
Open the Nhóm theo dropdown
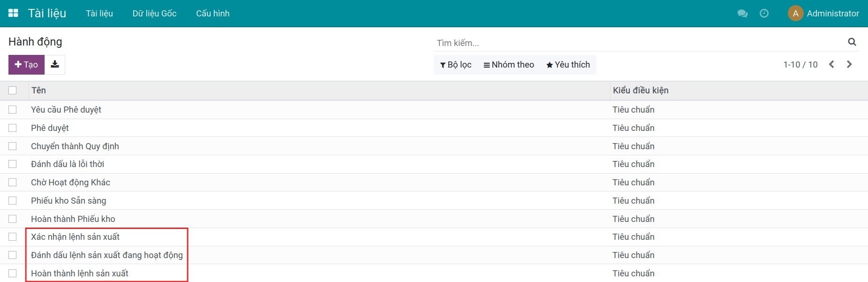(509, 65)
